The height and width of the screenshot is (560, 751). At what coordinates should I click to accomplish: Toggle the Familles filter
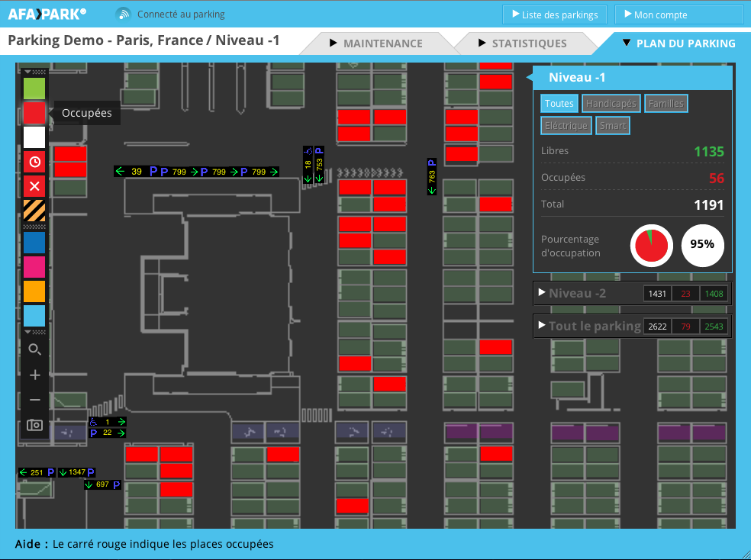tap(666, 104)
